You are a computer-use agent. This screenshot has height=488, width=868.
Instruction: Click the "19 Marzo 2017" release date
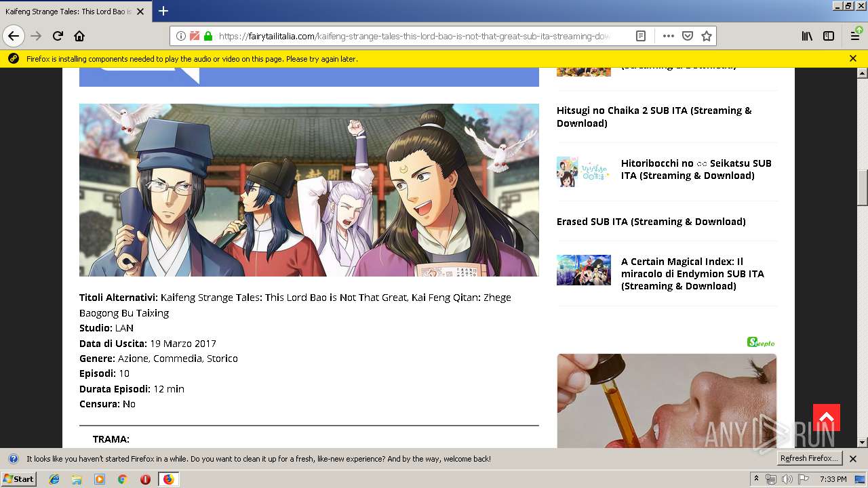[183, 344]
